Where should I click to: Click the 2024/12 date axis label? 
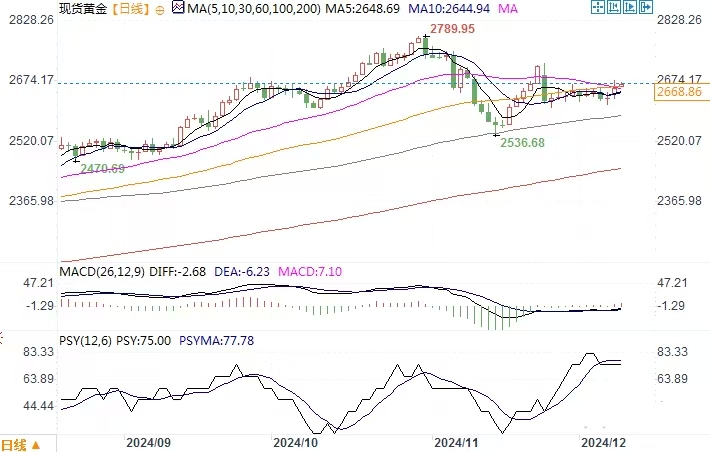pyautogui.click(x=604, y=442)
